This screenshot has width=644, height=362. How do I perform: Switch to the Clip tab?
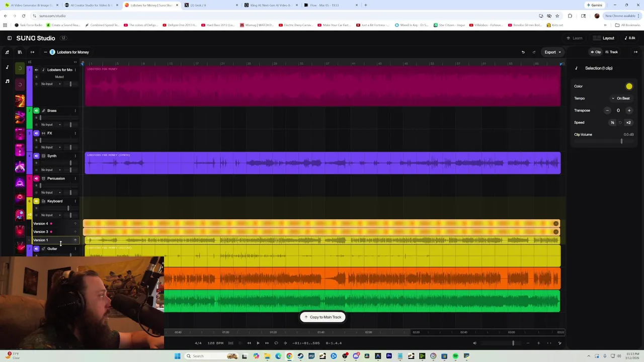tap(596, 52)
